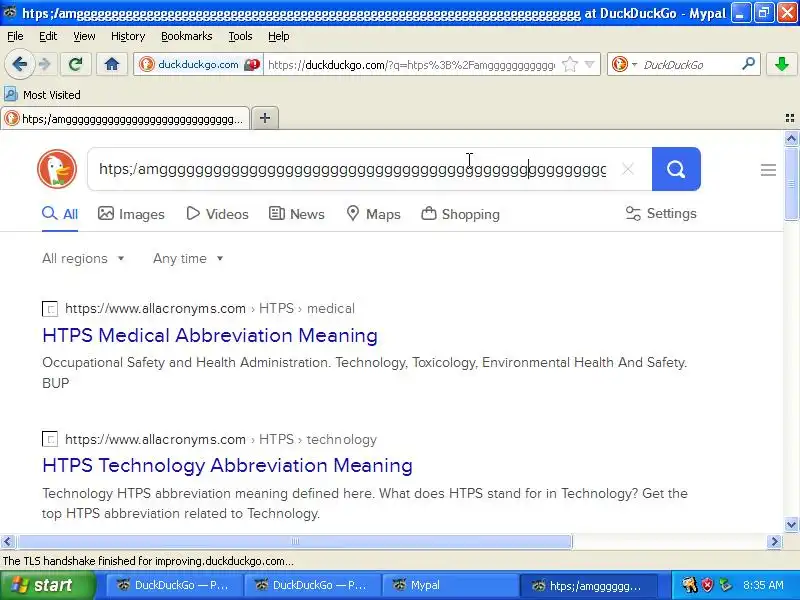Open the URL history dropdown arrow
800x600 pixels.
pos(590,65)
